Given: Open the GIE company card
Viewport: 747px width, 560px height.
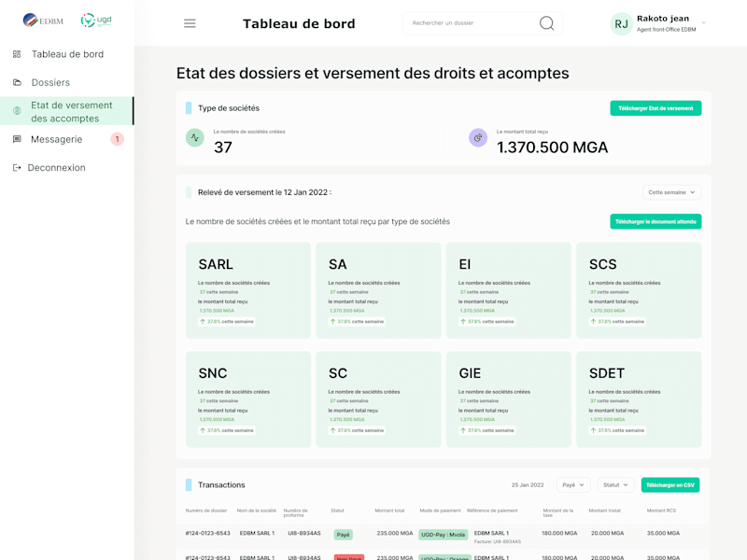Looking at the screenshot, I should [x=508, y=399].
